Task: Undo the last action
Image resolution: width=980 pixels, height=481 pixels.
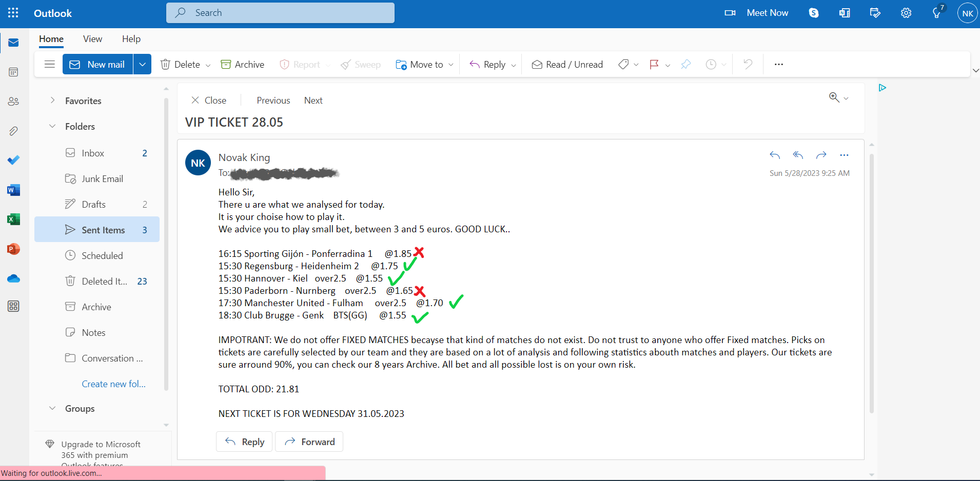Action: click(748, 64)
